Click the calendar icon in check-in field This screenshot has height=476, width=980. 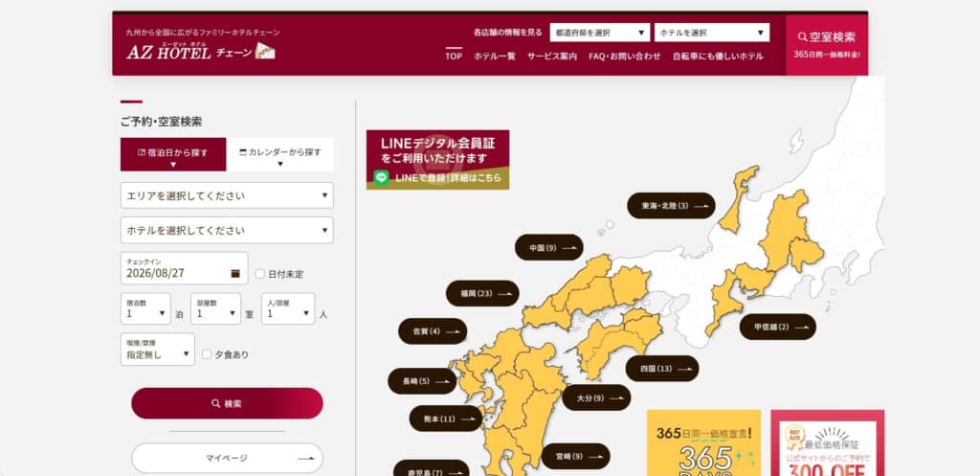coord(235,273)
